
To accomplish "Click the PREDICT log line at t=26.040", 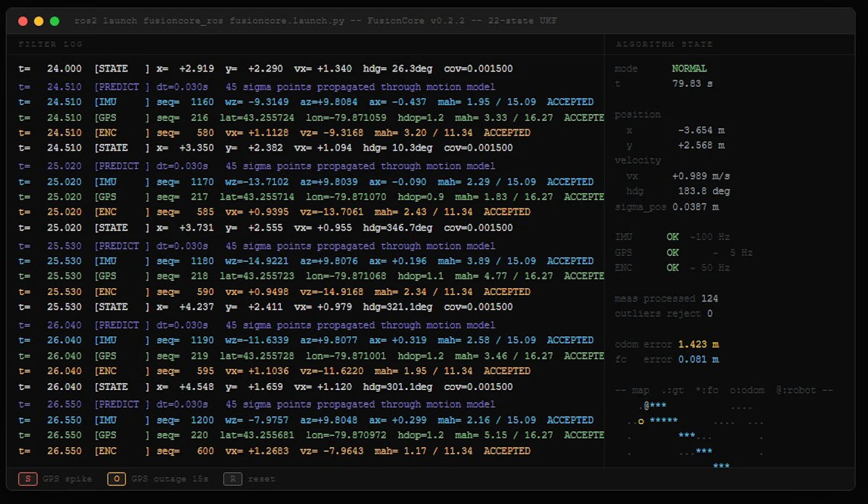I will pyautogui.click(x=257, y=326).
